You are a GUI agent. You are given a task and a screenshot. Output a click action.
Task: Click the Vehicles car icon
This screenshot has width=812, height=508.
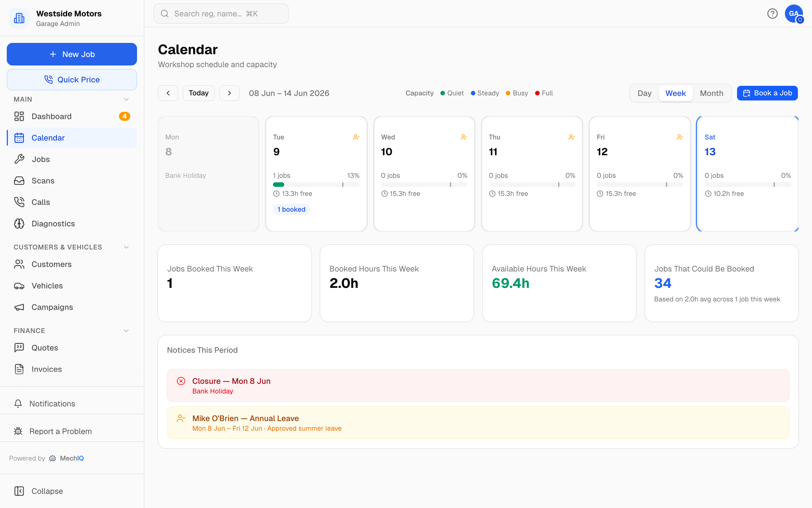pyautogui.click(x=19, y=286)
